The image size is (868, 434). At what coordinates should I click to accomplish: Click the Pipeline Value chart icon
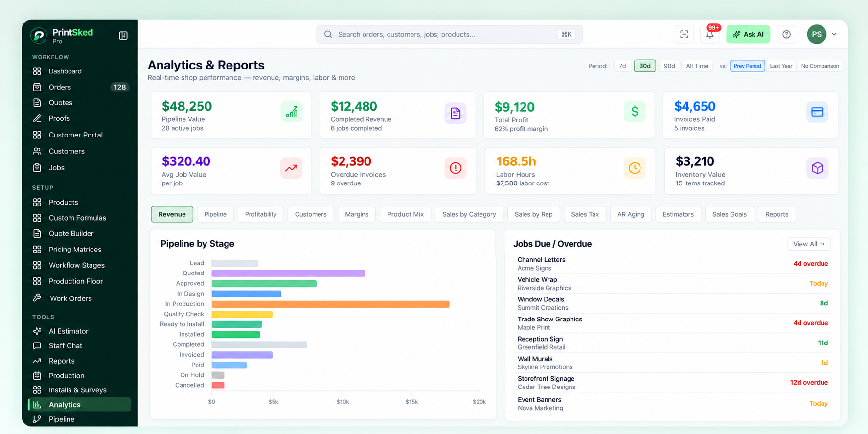tap(292, 112)
